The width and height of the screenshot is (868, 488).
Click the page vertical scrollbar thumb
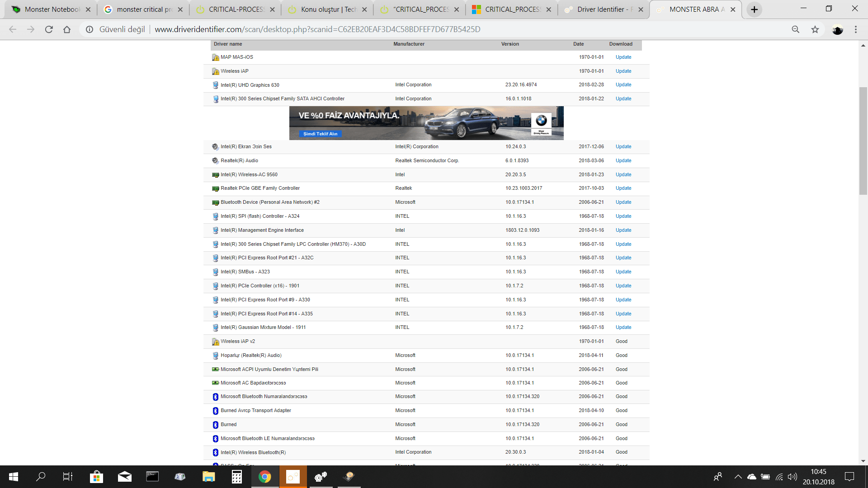tap(863, 140)
